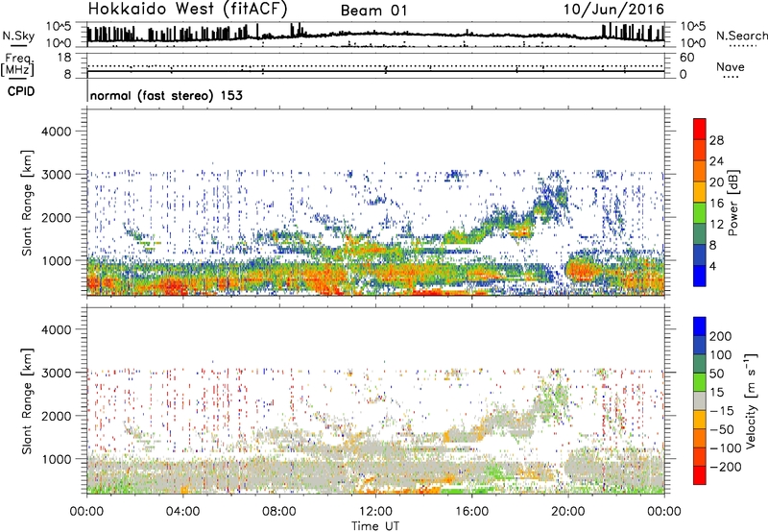This screenshot has width=768, height=532.
Task: Click the 'Nave' legend label
Action: (x=731, y=66)
